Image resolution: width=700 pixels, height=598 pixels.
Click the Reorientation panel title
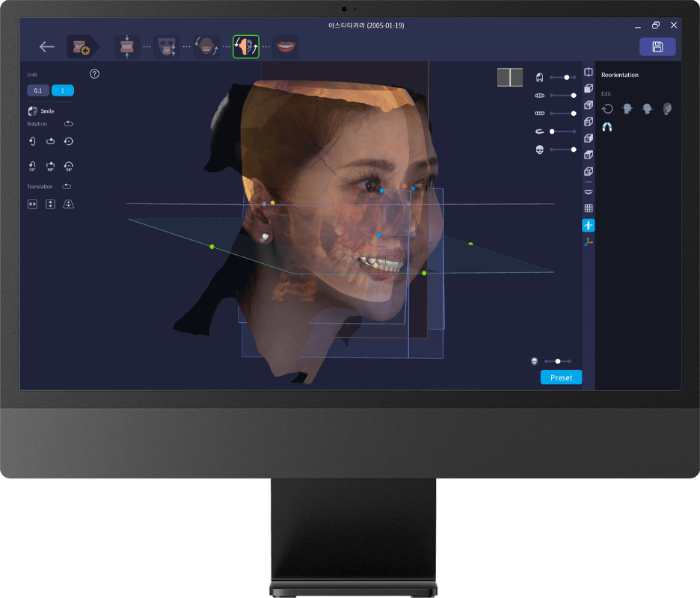pyautogui.click(x=620, y=75)
